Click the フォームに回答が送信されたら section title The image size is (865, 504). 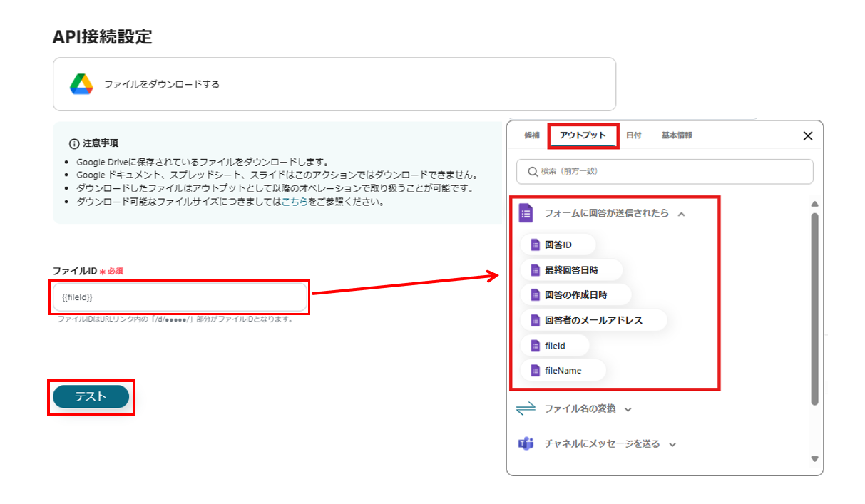pos(607,213)
